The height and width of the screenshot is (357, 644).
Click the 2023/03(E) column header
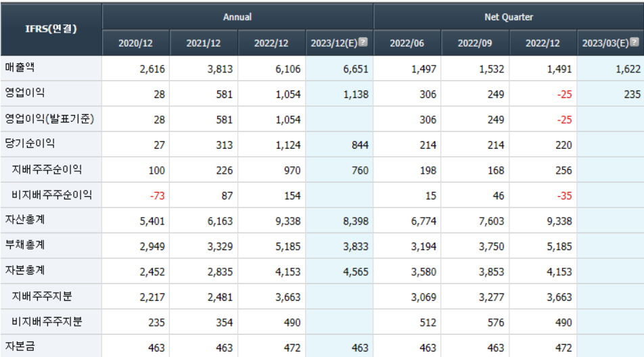(610, 43)
